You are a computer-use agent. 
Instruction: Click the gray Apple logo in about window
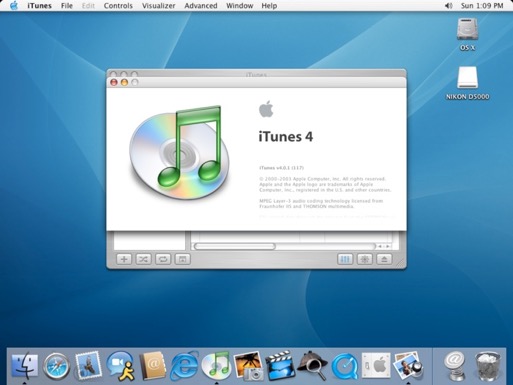click(266, 109)
